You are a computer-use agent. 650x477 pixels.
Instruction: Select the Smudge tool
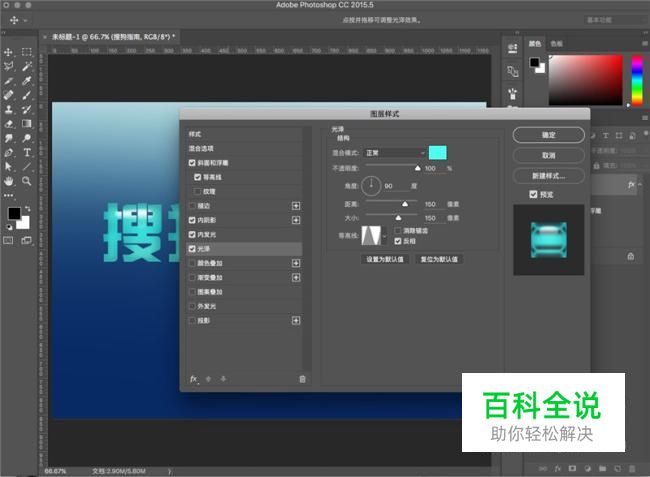(8, 138)
